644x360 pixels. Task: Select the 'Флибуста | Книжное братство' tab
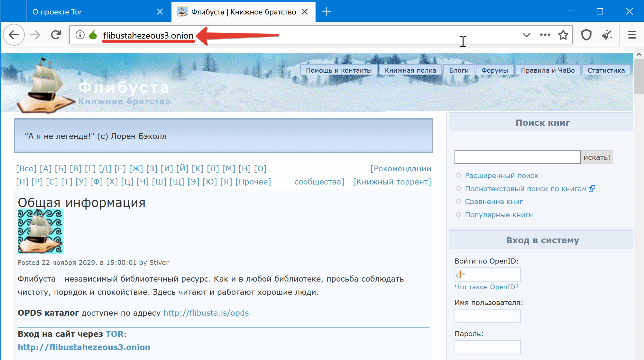243,12
